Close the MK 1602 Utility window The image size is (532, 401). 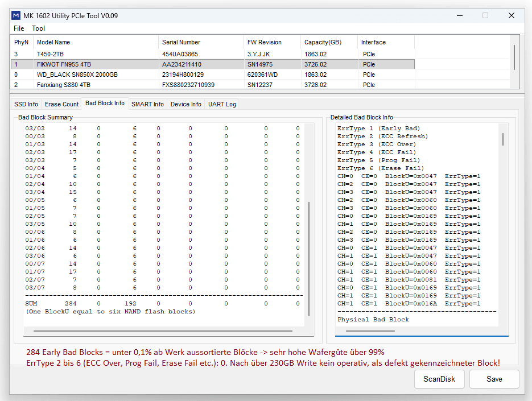pyautogui.click(x=512, y=15)
